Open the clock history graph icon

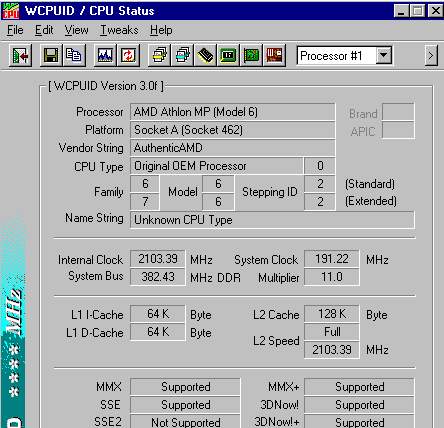click(x=105, y=55)
